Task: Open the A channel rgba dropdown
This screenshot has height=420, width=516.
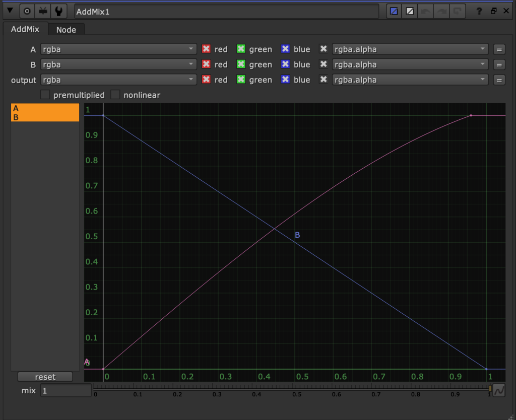Action: [118, 49]
